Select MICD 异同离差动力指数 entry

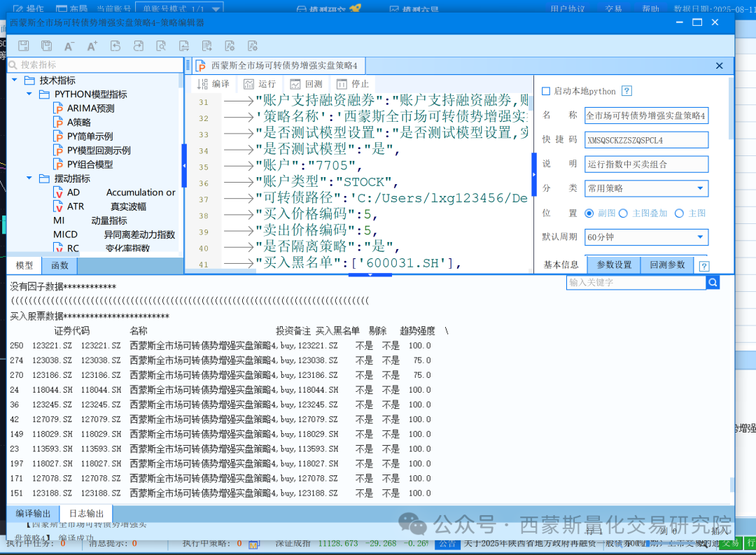pyautogui.click(x=114, y=234)
